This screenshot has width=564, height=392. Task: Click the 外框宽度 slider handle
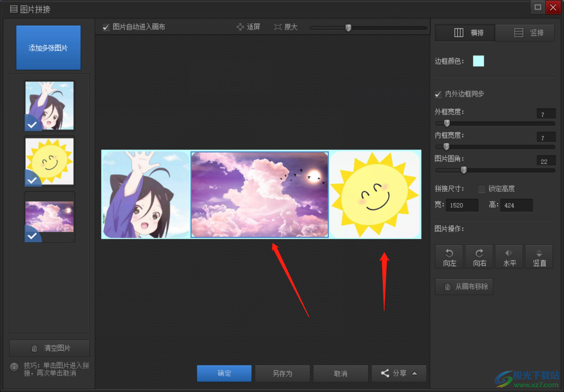coord(446,123)
